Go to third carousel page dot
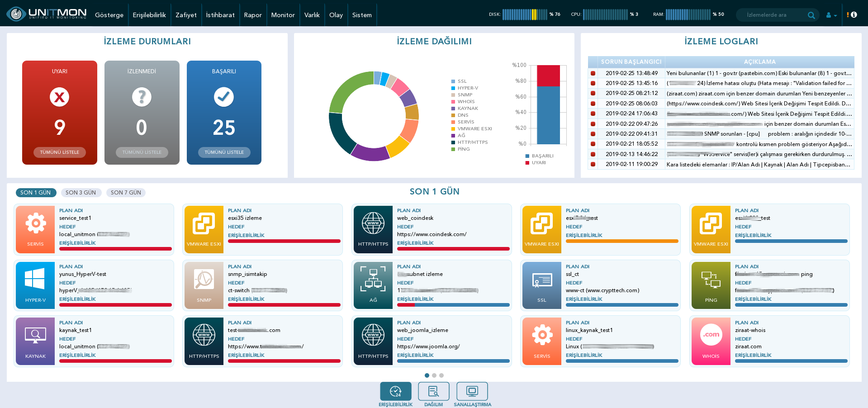Screen dimensions: 868x408 coord(441,375)
